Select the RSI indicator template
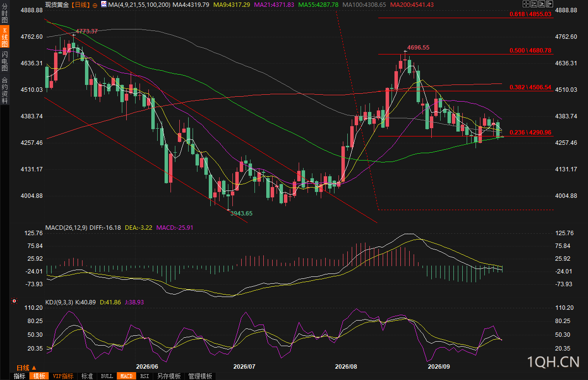 pyautogui.click(x=145, y=376)
